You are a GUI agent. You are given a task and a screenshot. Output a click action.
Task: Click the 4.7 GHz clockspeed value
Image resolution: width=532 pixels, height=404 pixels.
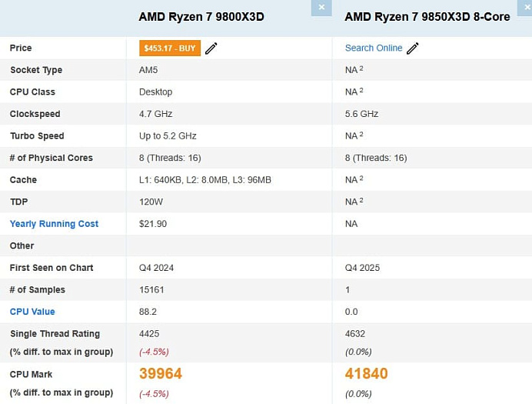156,114
